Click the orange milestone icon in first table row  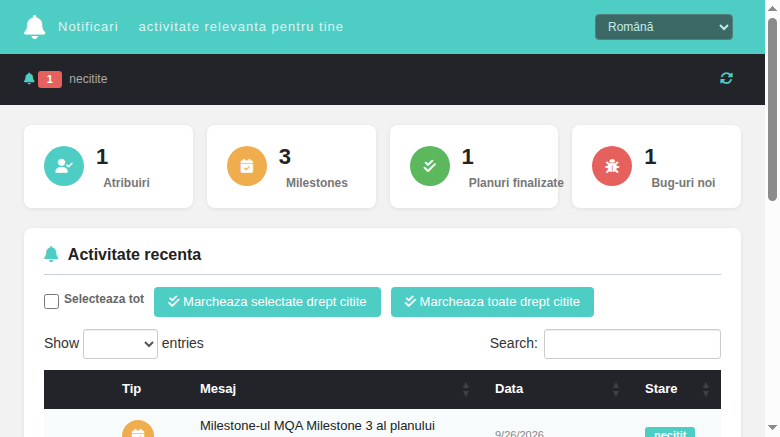pyautogui.click(x=138, y=429)
